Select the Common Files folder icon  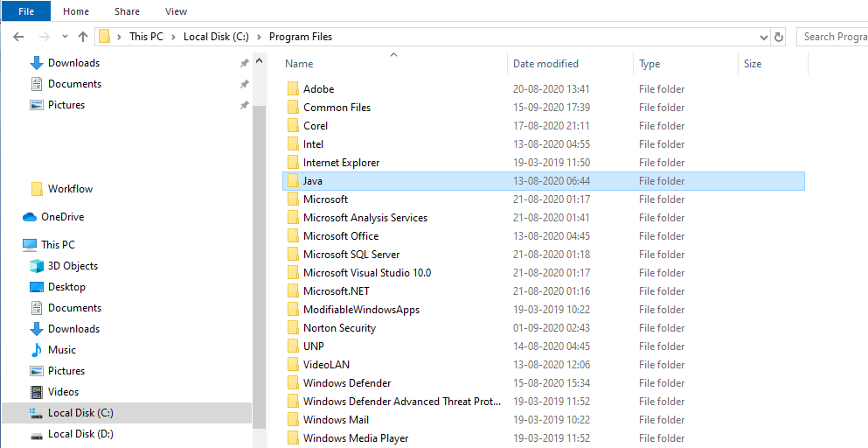(293, 108)
